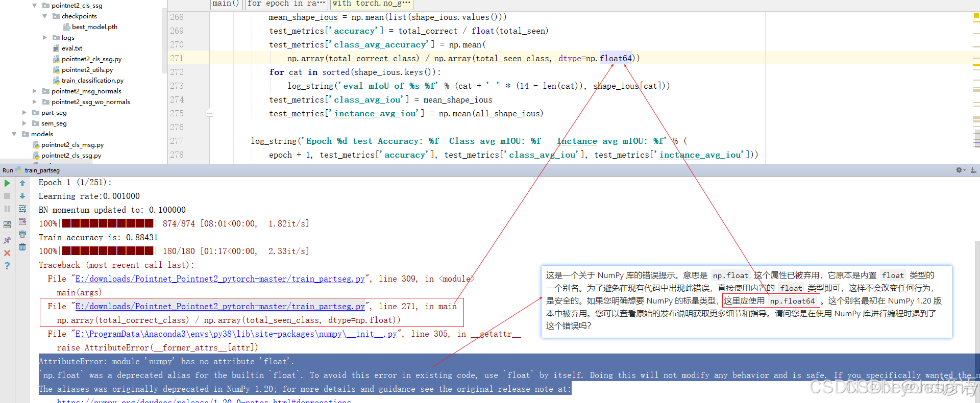Open the Run panel settings gear menu

click(x=959, y=170)
